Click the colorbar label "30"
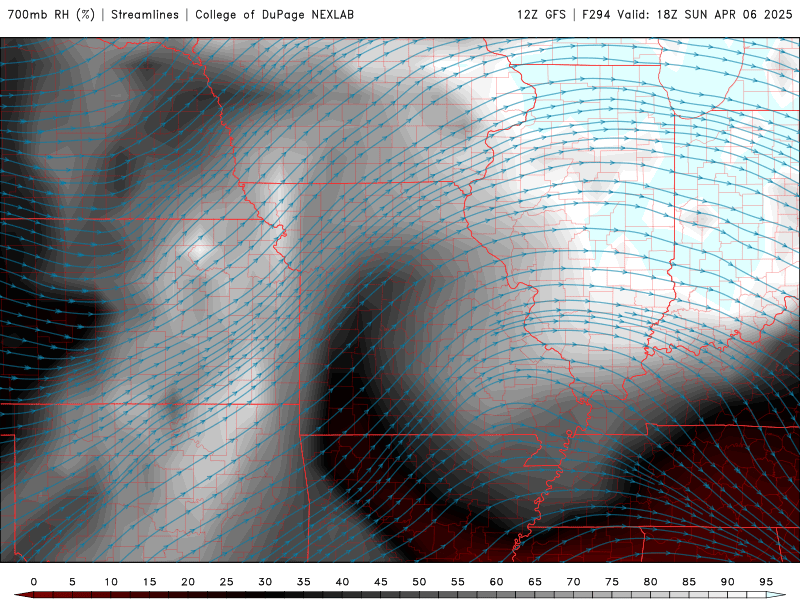The width and height of the screenshot is (800, 600). pos(265,582)
